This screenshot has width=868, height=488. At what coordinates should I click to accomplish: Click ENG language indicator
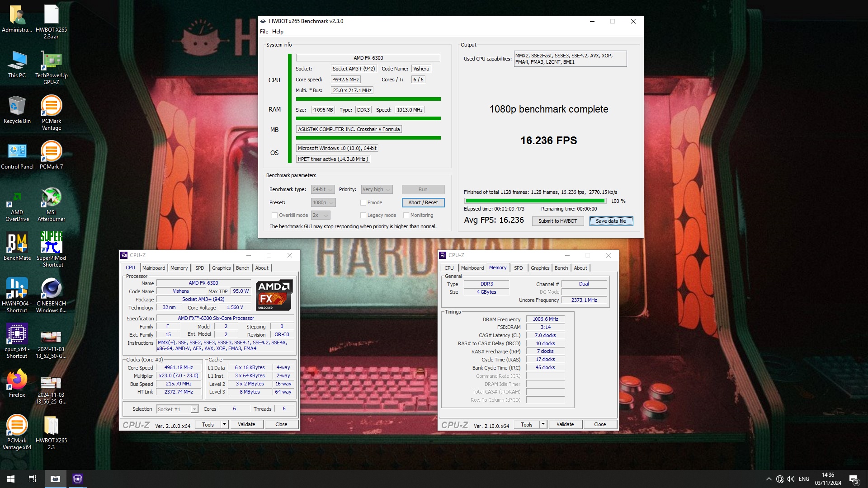(804, 479)
